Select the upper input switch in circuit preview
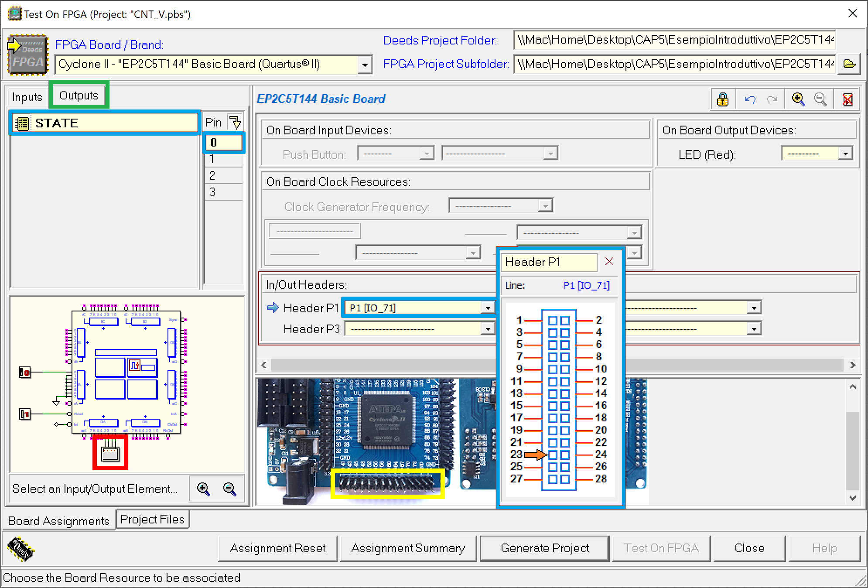The image size is (868, 588). tap(25, 372)
